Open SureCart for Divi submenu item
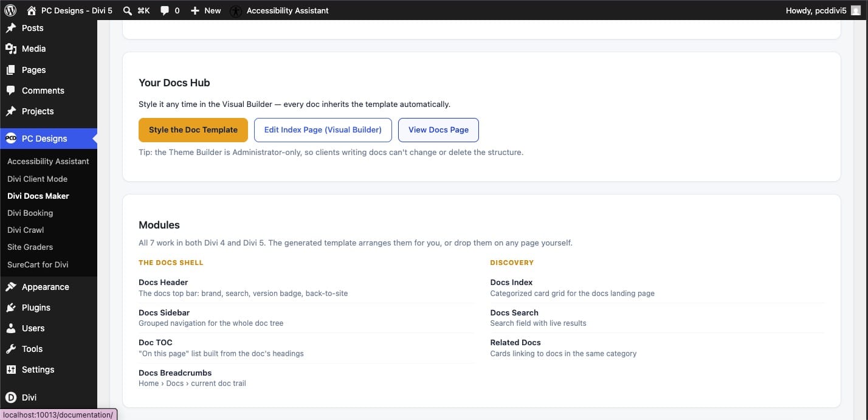Viewport: 868px width, 420px height. coord(38,264)
